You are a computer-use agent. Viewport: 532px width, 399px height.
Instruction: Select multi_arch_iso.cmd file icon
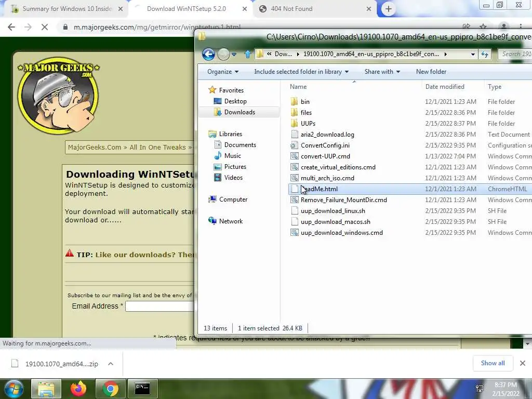[x=295, y=178]
